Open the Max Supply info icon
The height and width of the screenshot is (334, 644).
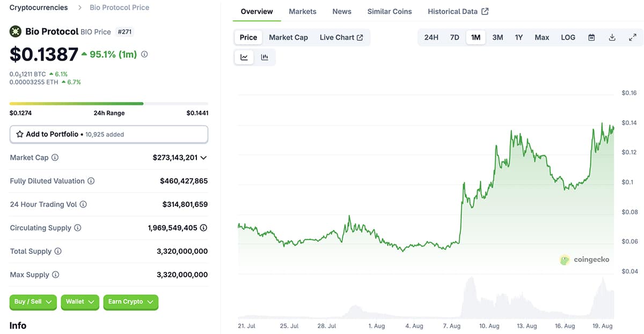(55, 274)
